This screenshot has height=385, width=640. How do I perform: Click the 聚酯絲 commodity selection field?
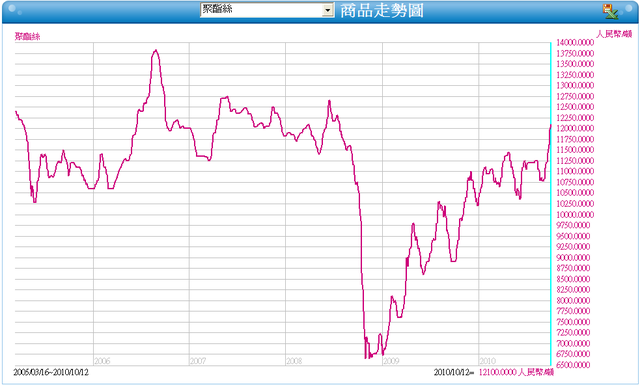267,10
